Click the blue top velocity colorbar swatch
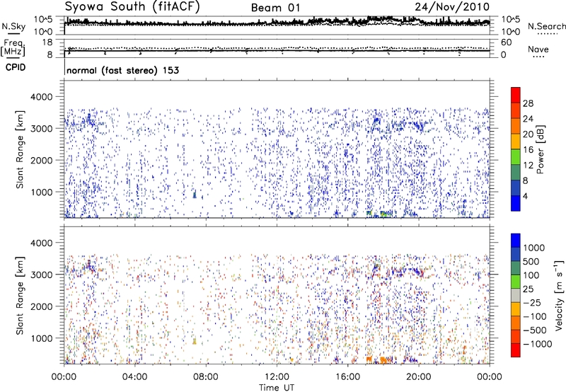This screenshot has height=392, width=566. pos(516,241)
